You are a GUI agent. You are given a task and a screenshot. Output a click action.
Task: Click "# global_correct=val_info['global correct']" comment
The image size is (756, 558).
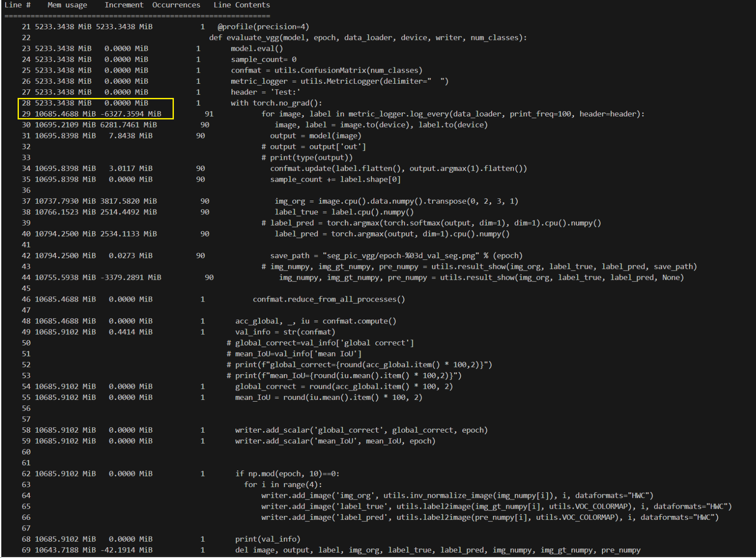coord(320,343)
